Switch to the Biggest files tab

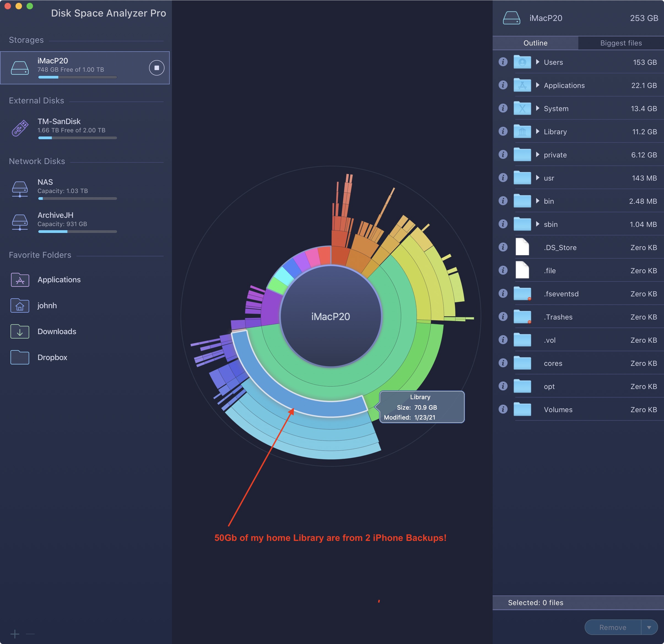[621, 43]
